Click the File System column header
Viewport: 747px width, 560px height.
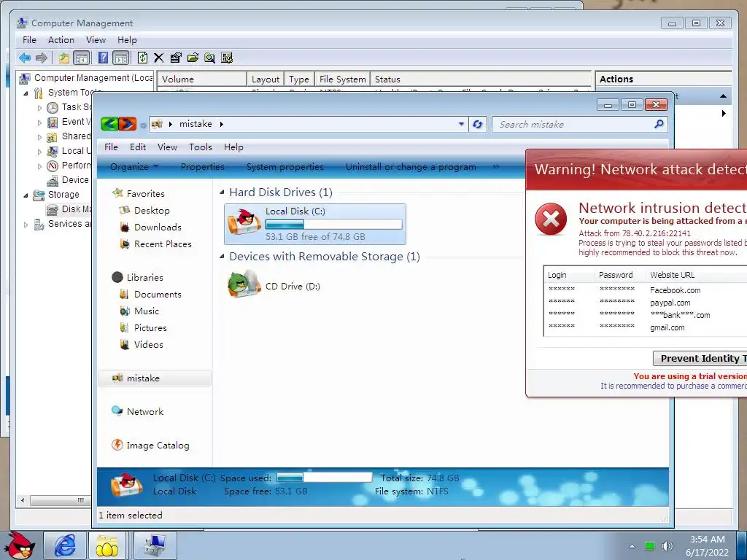click(343, 79)
